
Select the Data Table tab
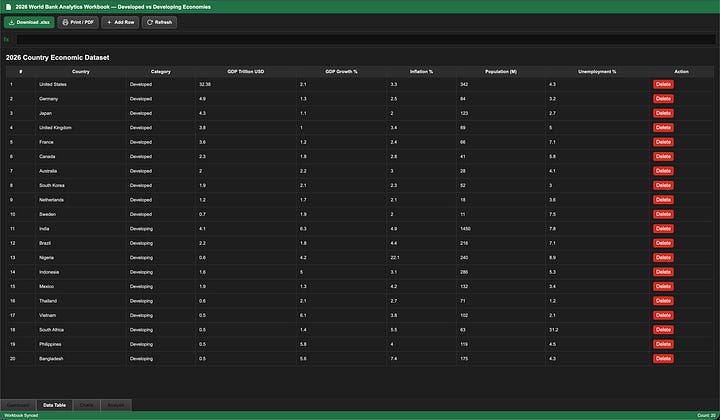(54, 405)
